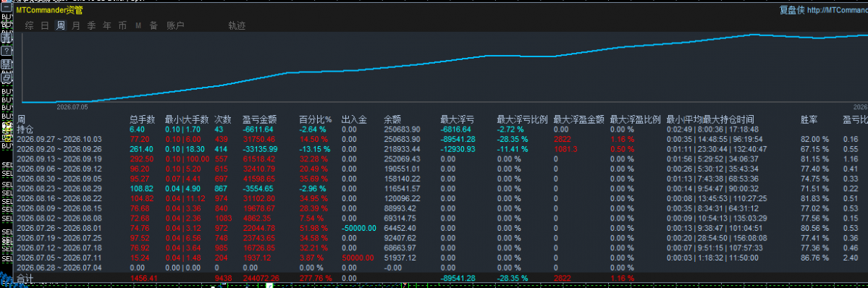
Task: Select the 2026.08.02 ~ 2026.08.08 week row
Action: [x=440, y=219]
